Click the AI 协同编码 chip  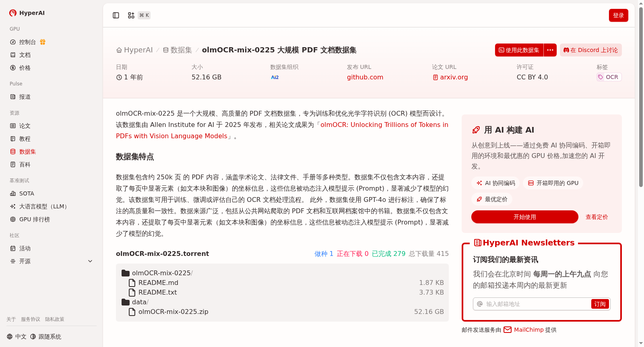(x=495, y=183)
